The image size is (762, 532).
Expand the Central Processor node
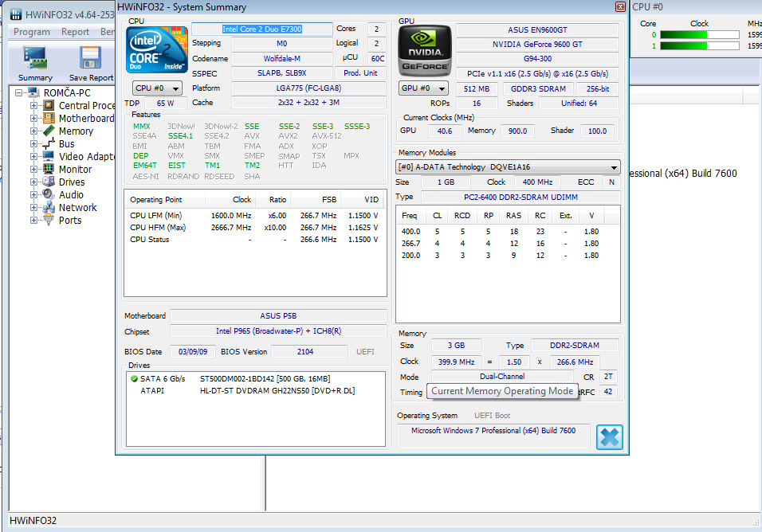point(33,105)
